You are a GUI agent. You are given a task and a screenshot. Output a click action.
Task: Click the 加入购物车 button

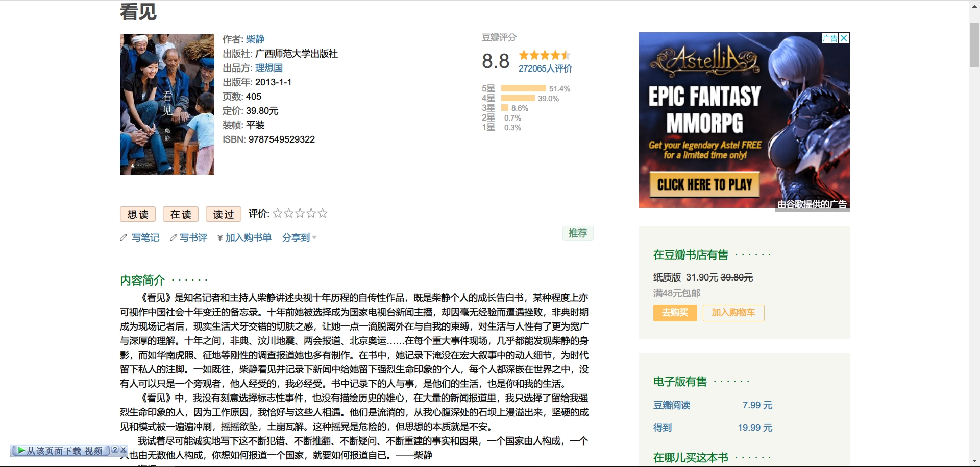[733, 313]
